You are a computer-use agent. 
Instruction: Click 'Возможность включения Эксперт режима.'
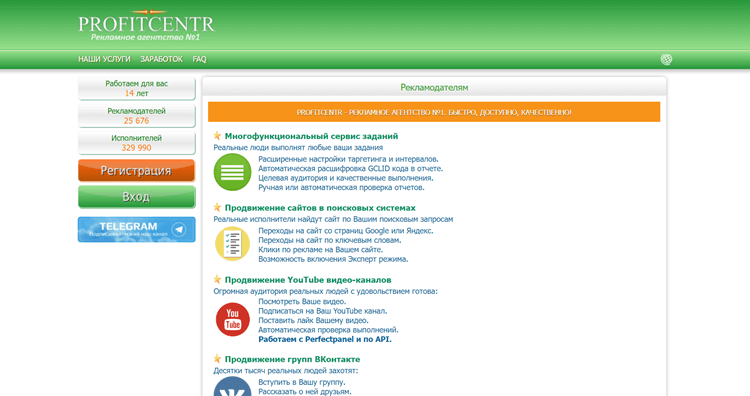click(333, 259)
